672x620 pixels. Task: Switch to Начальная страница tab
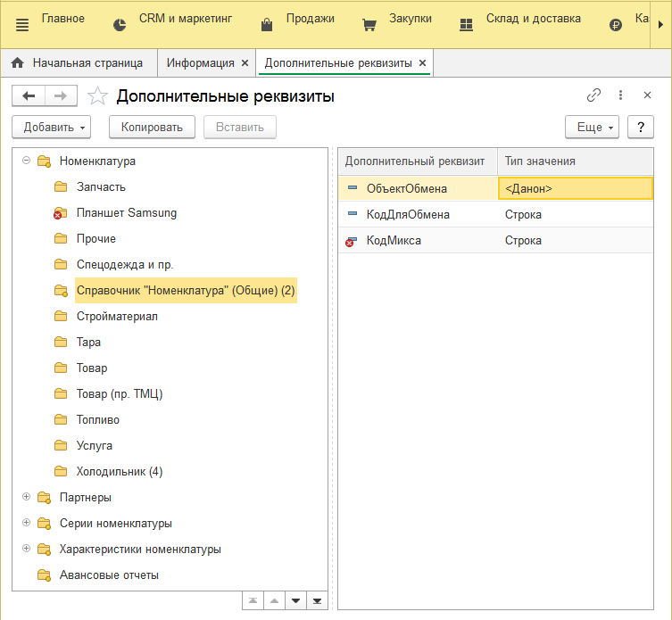79,63
